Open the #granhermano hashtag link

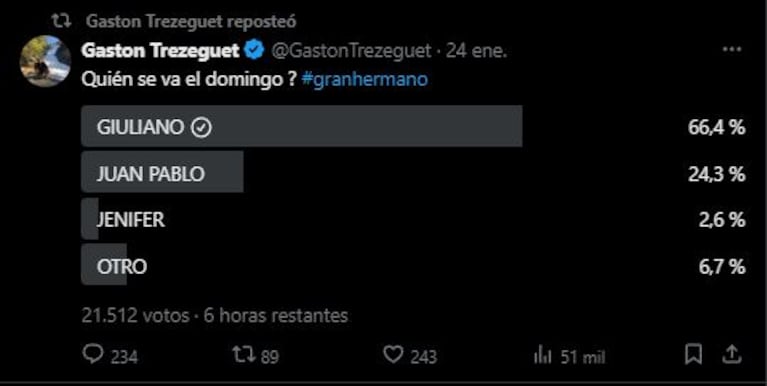(365, 79)
